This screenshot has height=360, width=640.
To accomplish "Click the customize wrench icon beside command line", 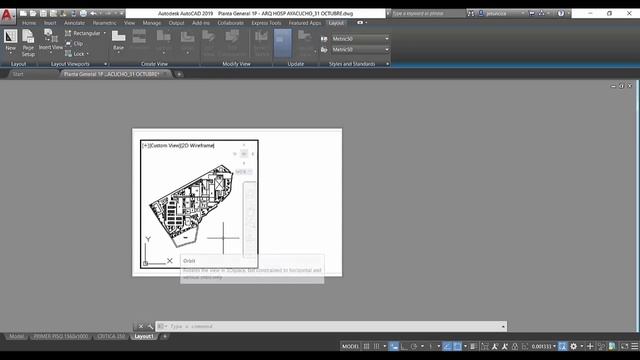I will (x=150, y=327).
